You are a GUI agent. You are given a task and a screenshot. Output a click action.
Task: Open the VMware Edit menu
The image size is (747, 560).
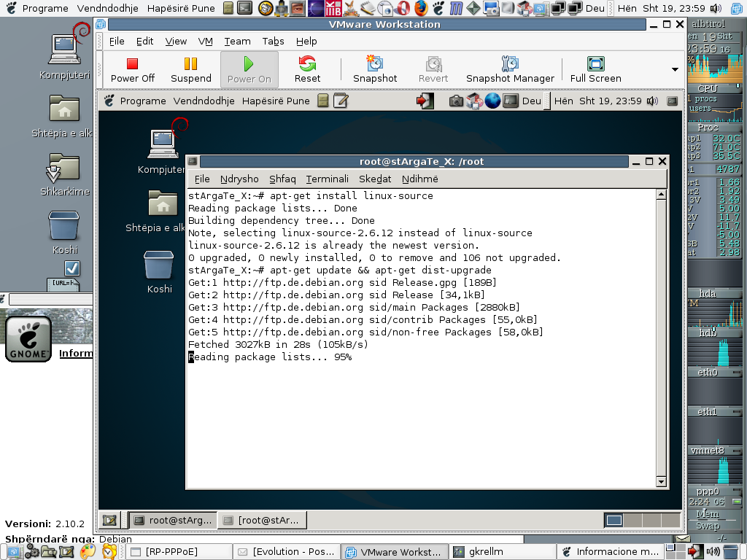click(145, 42)
